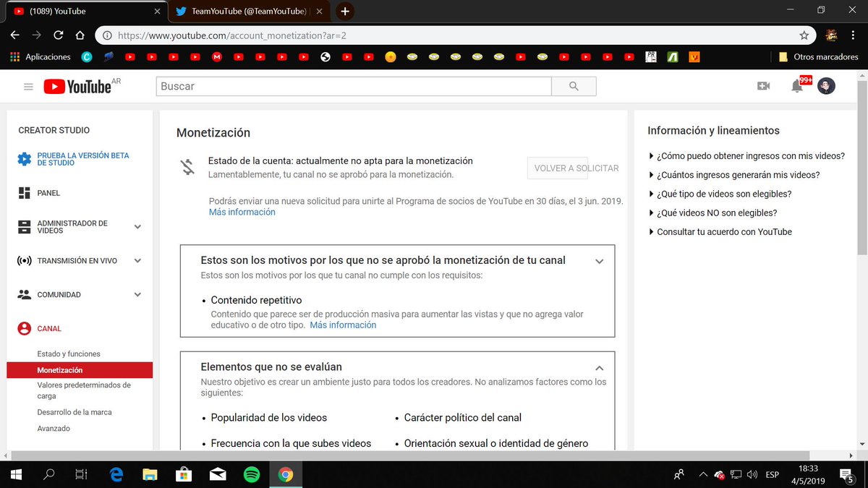Show hidden system tray icons chevron
This screenshot has height=488, width=868.
click(702, 474)
